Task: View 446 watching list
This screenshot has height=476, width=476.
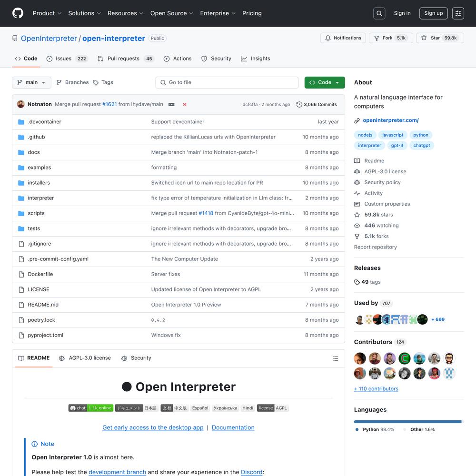Action: point(377,226)
